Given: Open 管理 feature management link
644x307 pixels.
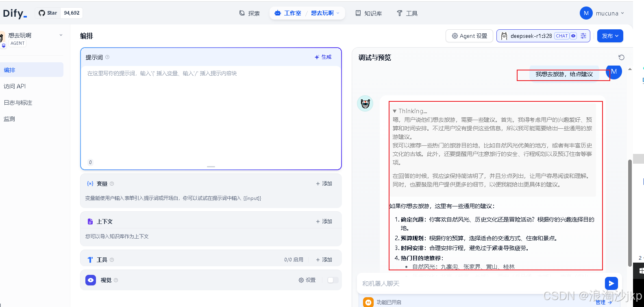Looking at the screenshot, I should click(604, 302).
